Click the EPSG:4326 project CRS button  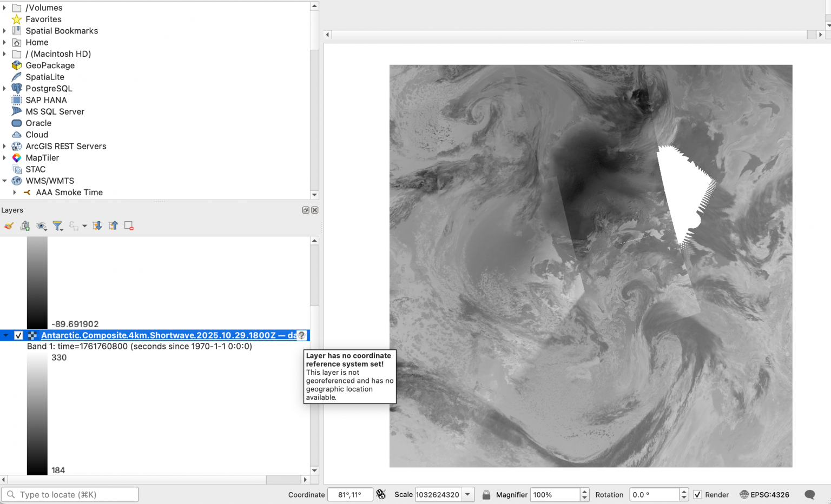click(x=764, y=495)
